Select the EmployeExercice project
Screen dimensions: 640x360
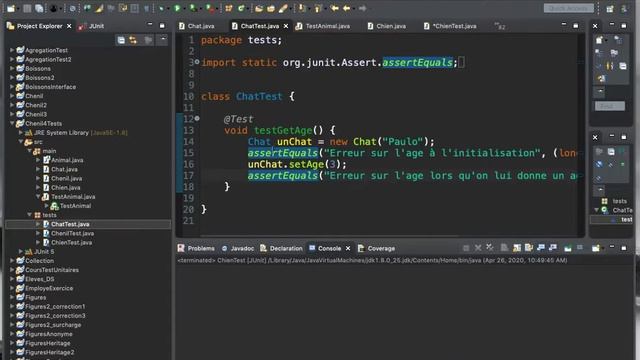click(49, 288)
